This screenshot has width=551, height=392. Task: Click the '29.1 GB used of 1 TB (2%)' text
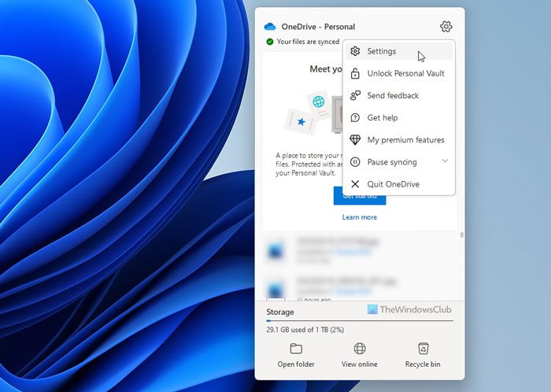tap(305, 330)
